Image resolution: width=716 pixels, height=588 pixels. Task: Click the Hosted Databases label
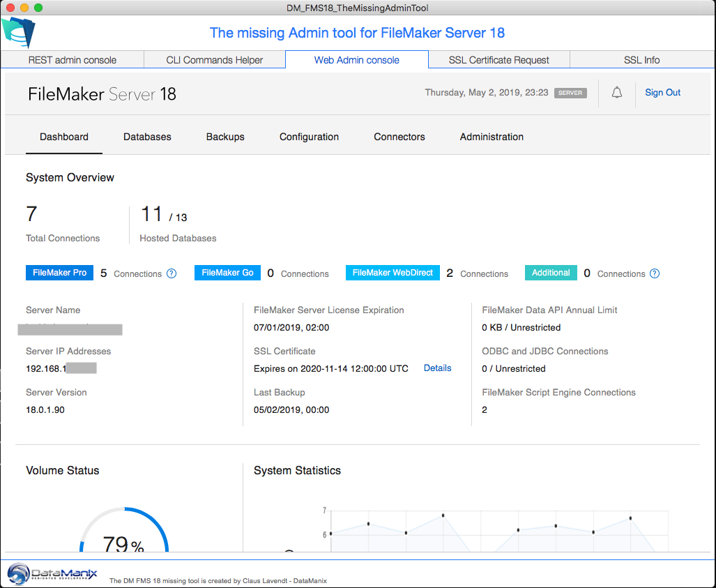(178, 238)
